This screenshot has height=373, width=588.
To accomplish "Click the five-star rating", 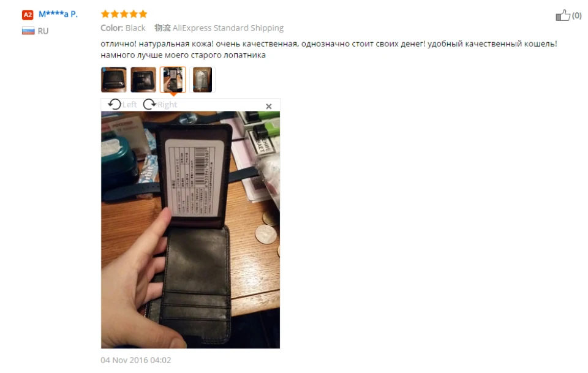I will (124, 14).
